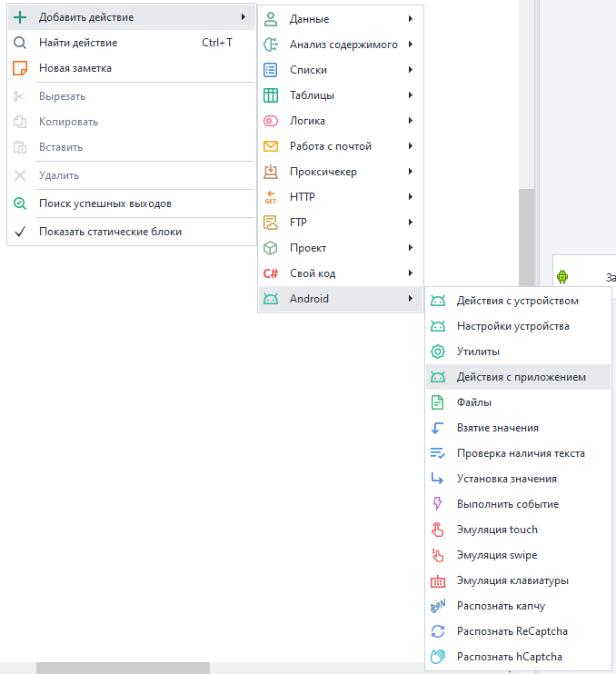Click the green plus icon for Добавить действие
This screenshot has width=616, height=674.
click(x=20, y=16)
